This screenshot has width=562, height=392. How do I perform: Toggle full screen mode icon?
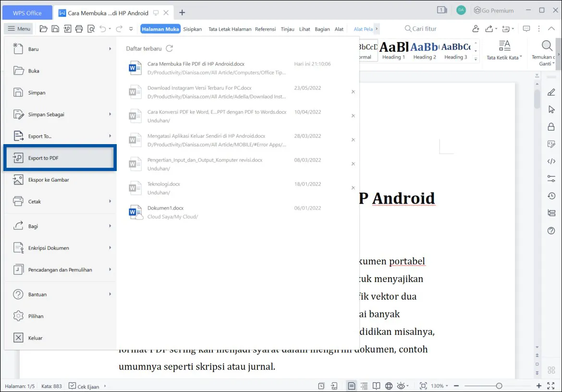pos(550,385)
